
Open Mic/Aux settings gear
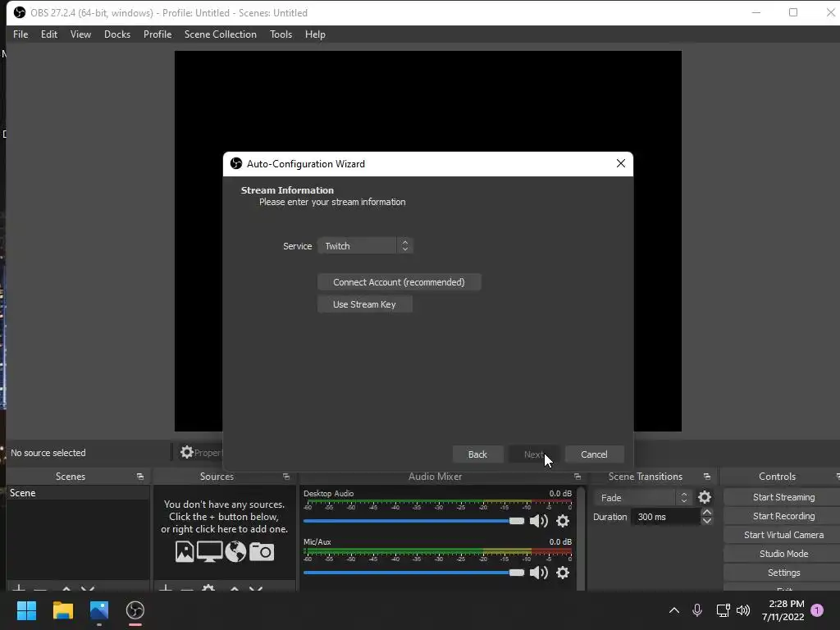(563, 573)
